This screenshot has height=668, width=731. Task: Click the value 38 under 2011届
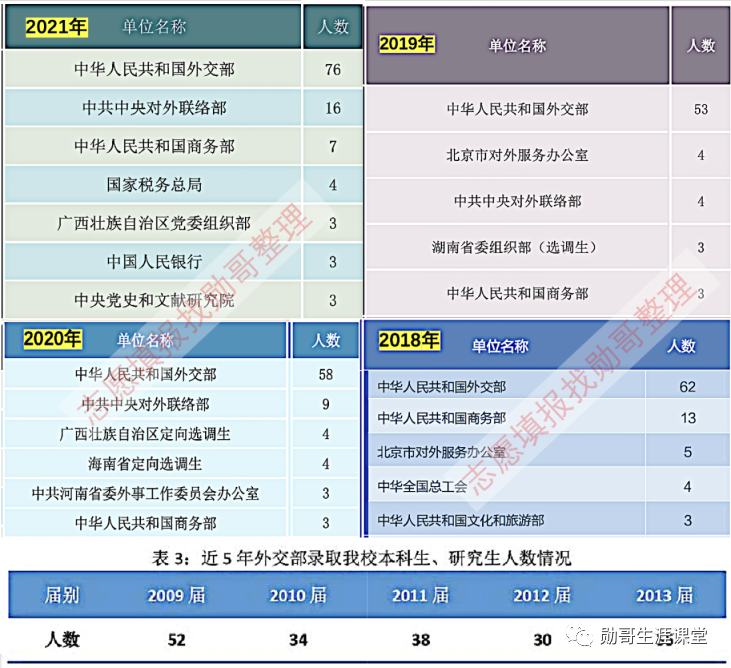(421, 640)
